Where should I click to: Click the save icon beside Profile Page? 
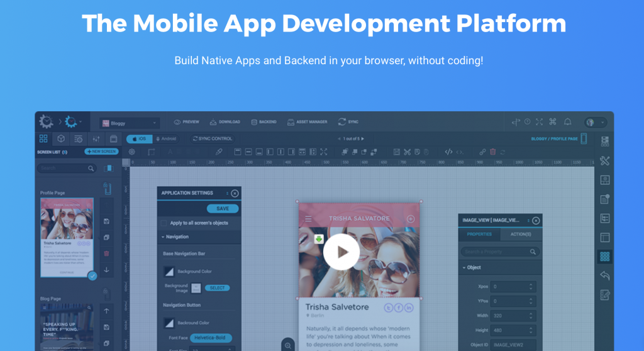[106, 221]
